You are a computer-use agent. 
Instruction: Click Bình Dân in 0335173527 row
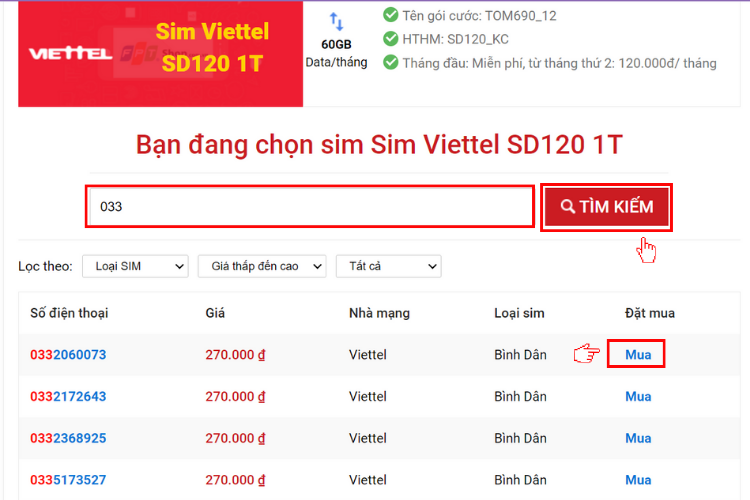tap(520, 479)
